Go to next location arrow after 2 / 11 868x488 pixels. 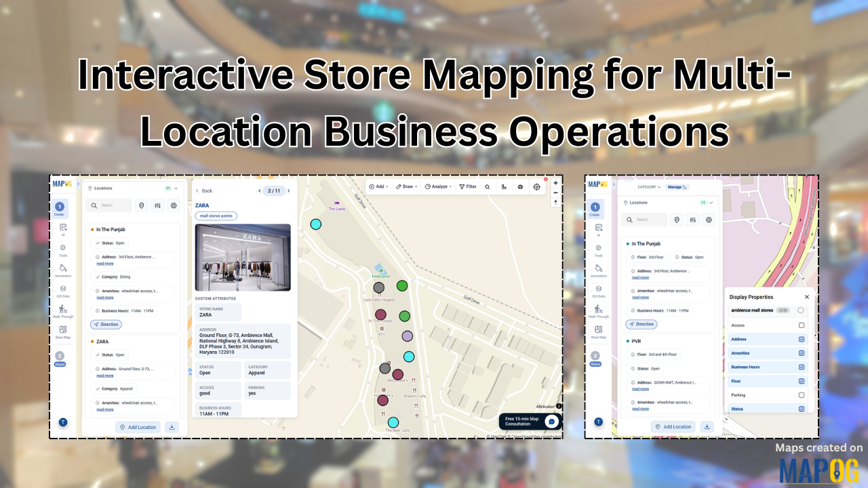289,190
